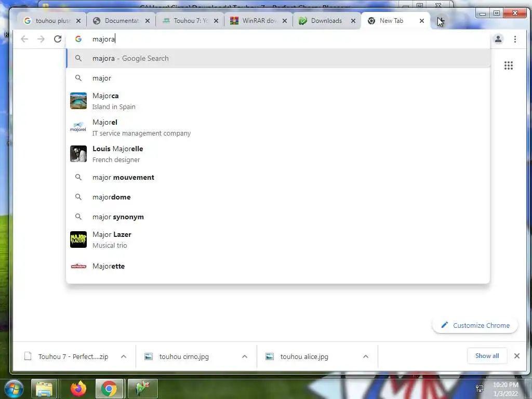Click the cirno.jpg image file icon

[x=149, y=356]
